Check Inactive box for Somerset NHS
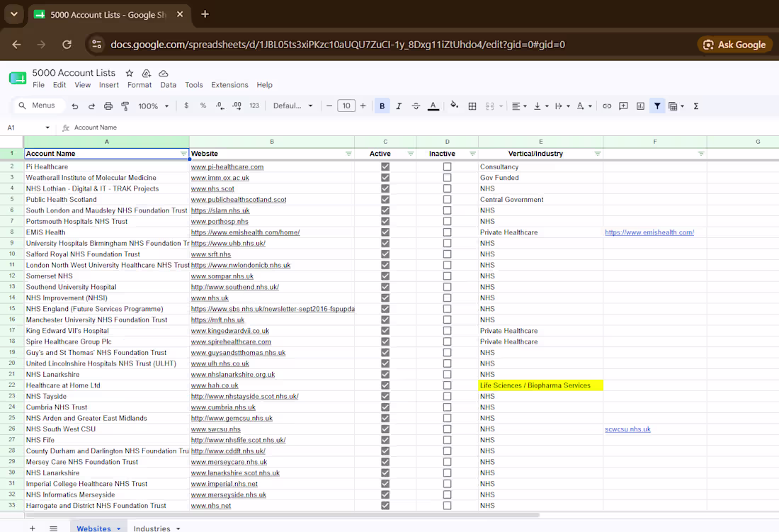Screen dimensions: 779x532 click(447, 276)
